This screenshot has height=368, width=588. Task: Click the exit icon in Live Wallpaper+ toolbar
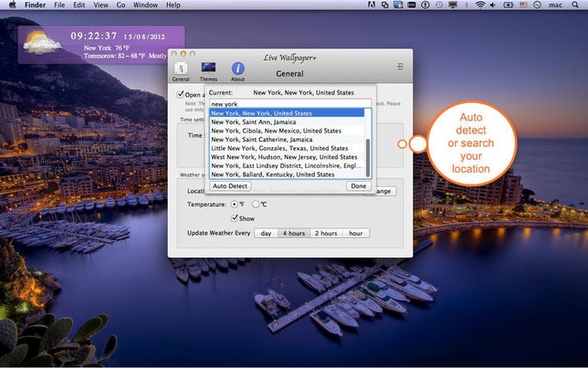pyautogui.click(x=400, y=67)
